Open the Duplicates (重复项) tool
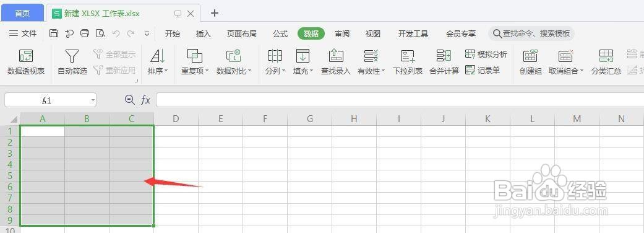The height and width of the screenshot is (233, 644). click(195, 62)
